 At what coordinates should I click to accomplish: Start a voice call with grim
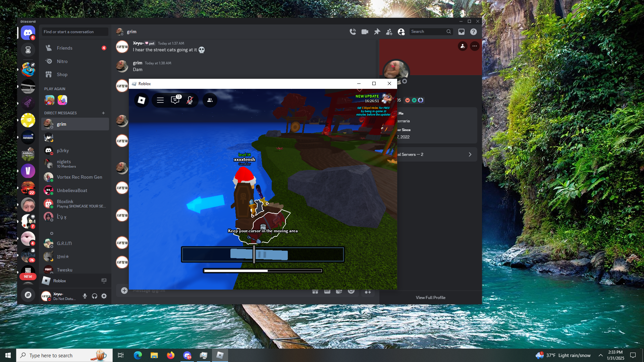point(353,32)
